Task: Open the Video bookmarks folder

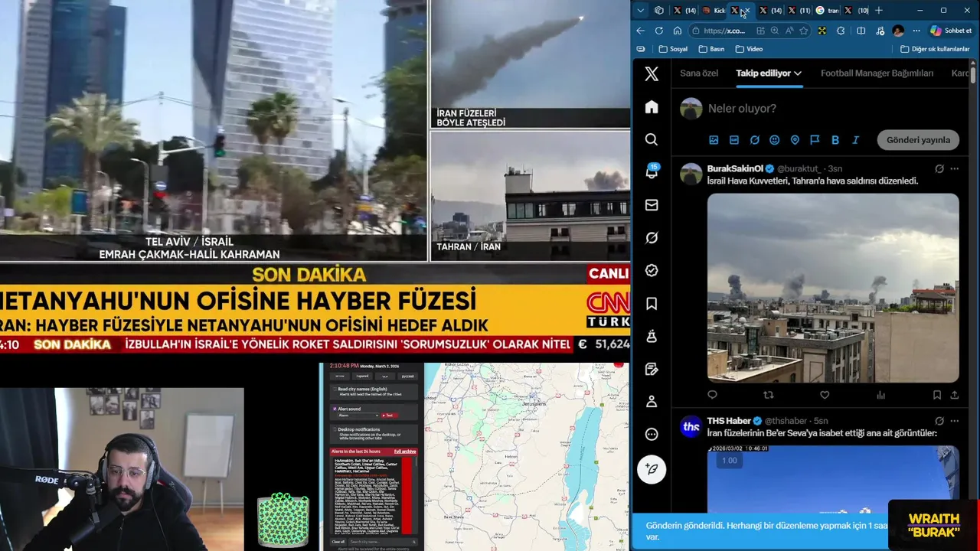Action: 749,49
